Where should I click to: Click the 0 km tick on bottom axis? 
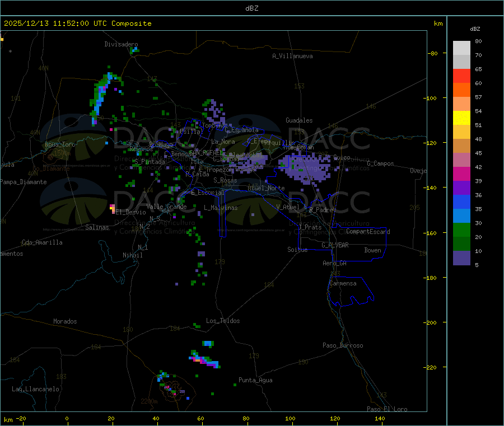[x=67, y=418]
